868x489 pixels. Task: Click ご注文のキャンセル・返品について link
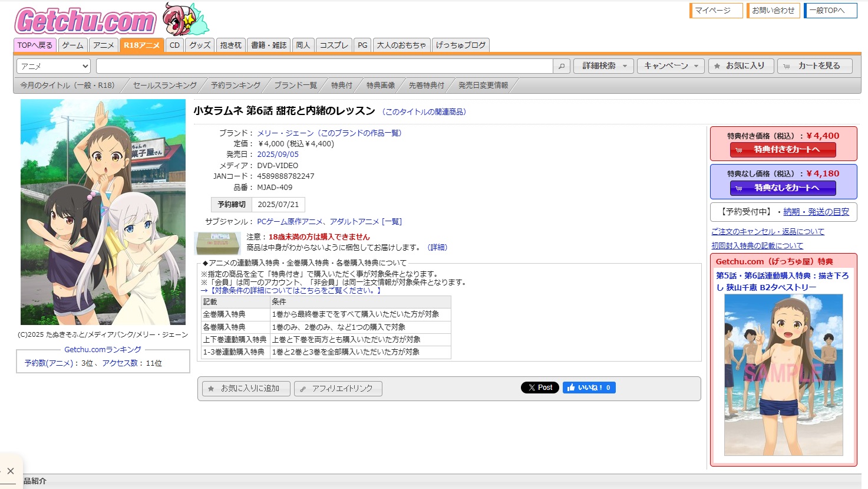(768, 232)
